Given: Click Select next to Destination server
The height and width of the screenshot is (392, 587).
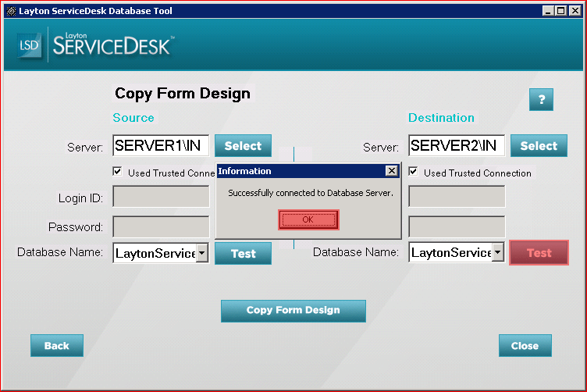Looking at the screenshot, I should point(539,146).
